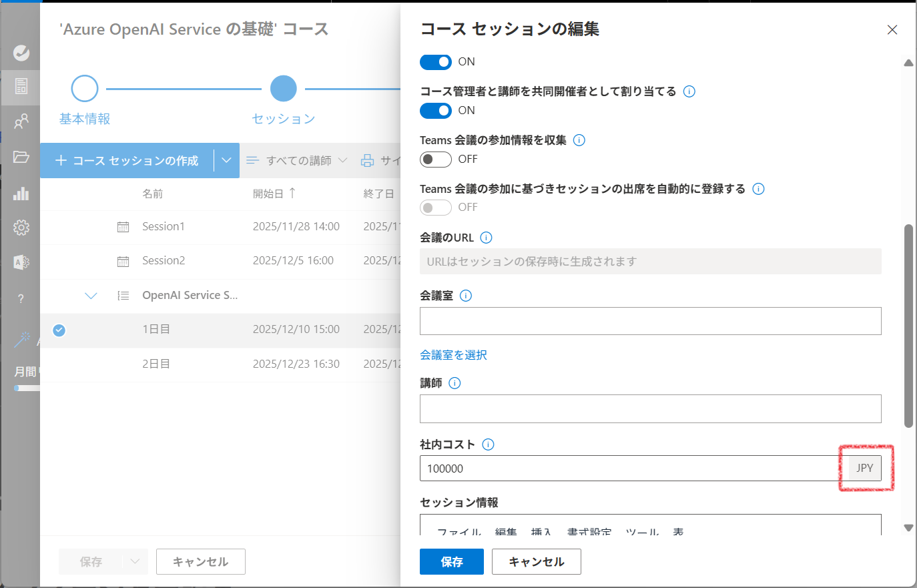Click the info icon next to Teams 会議の参加情報を収集
Image resolution: width=917 pixels, height=588 pixels.
tap(579, 140)
